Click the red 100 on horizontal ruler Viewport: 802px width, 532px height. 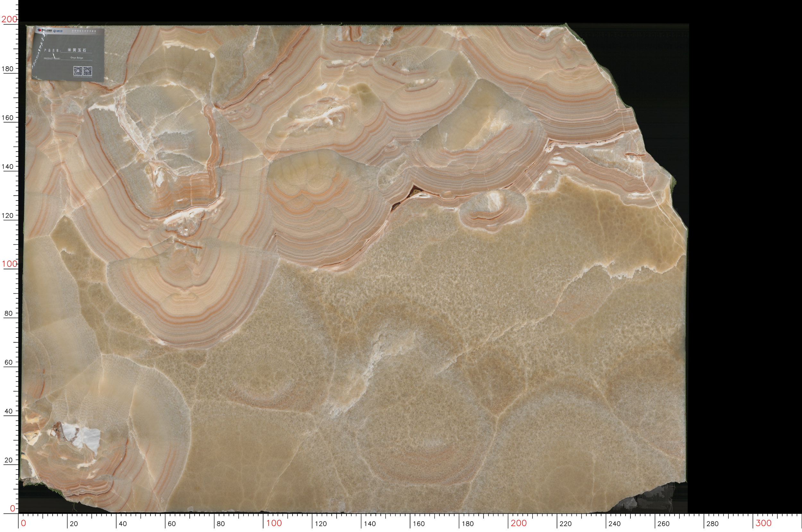click(274, 523)
